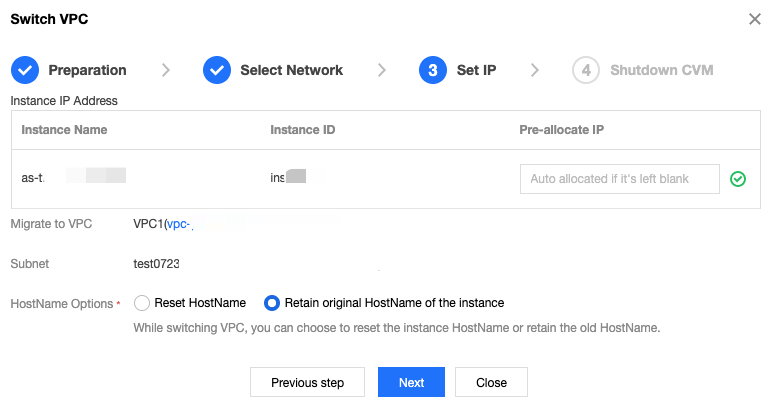Click the green validation check icon
Viewport: 772px width, 406px height.
pos(738,179)
